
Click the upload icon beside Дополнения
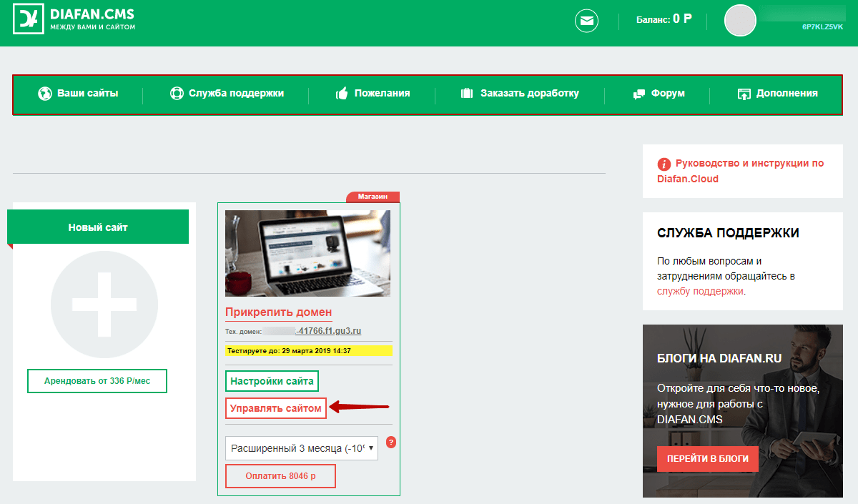point(744,94)
